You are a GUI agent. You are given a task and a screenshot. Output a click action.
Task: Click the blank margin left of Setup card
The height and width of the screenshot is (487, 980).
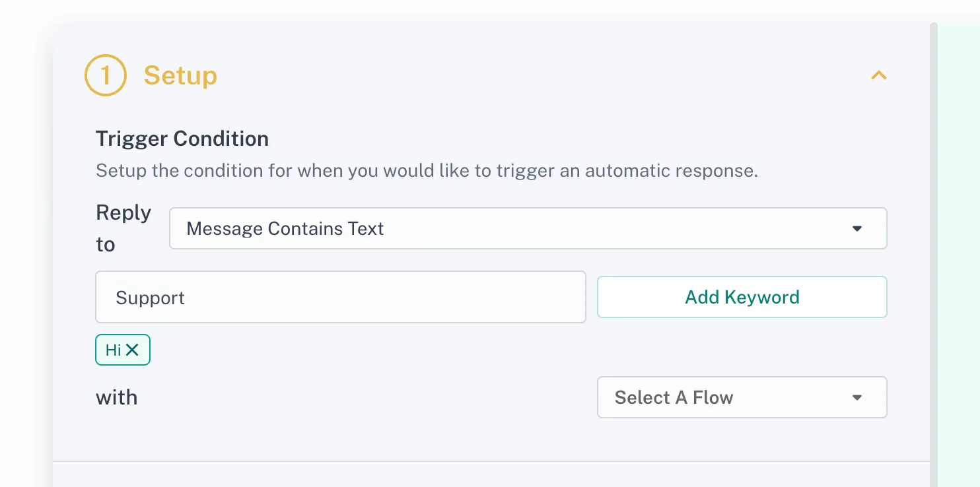click(25, 264)
